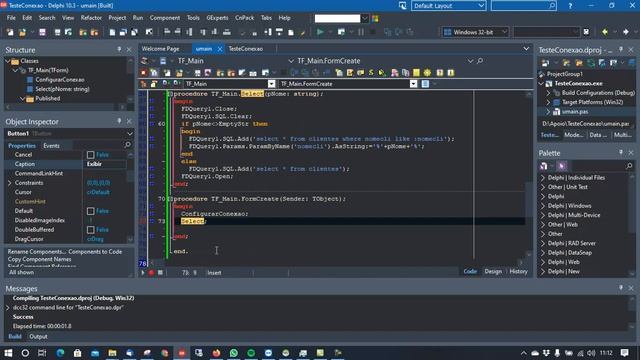The height and width of the screenshot is (360, 640).
Task: Click the colorful grid icon next to menu combobox
Action: click(375, 18)
